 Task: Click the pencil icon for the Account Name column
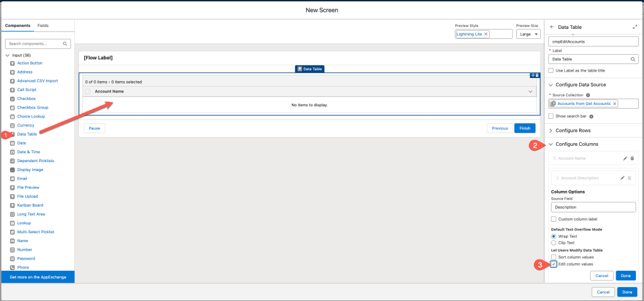tap(625, 158)
